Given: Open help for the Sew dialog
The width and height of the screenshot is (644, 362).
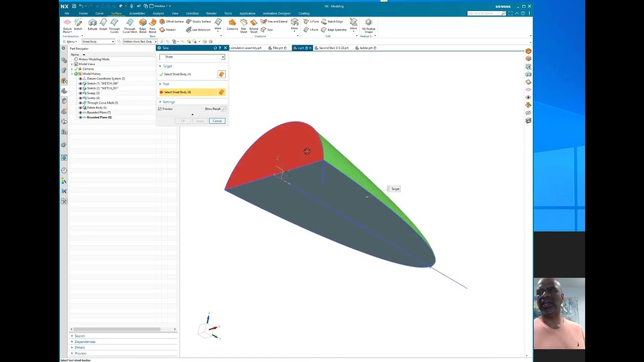Looking at the screenshot, I should [x=220, y=48].
